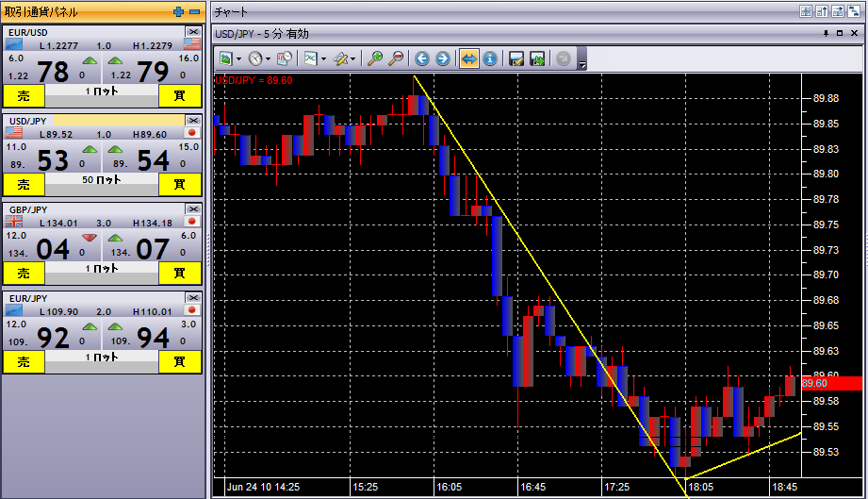868x499 pixels.
Task: Add a currency pair with plus icon
Action: 179,12
